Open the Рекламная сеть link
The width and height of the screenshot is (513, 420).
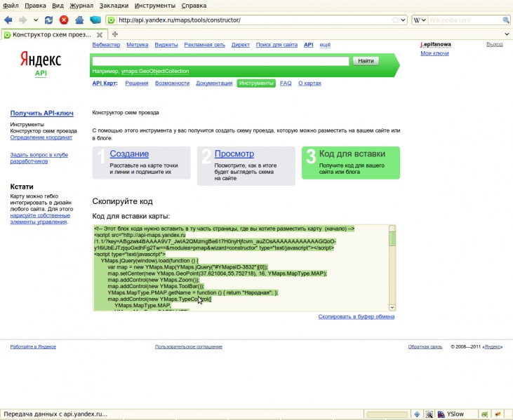[x=204, y=45]
